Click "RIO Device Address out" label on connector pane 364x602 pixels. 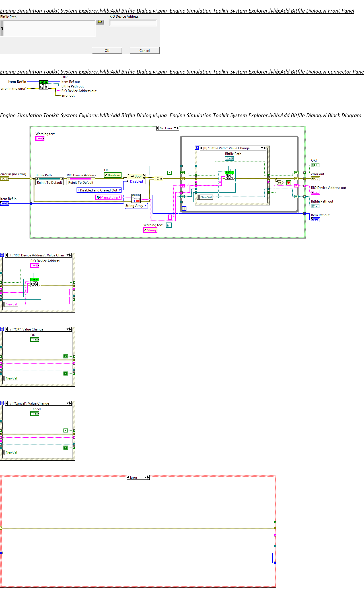(79, 91)
